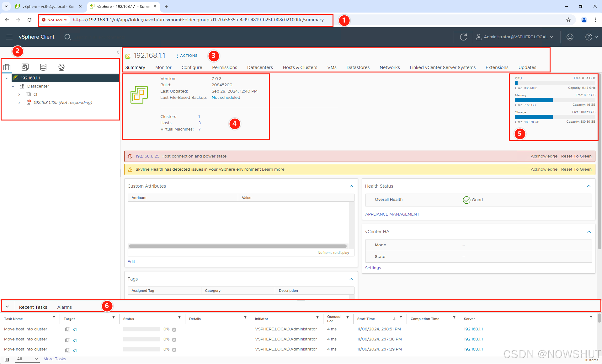
Task: Reset the Skyline Health warning to green
Action: (576, 169)
